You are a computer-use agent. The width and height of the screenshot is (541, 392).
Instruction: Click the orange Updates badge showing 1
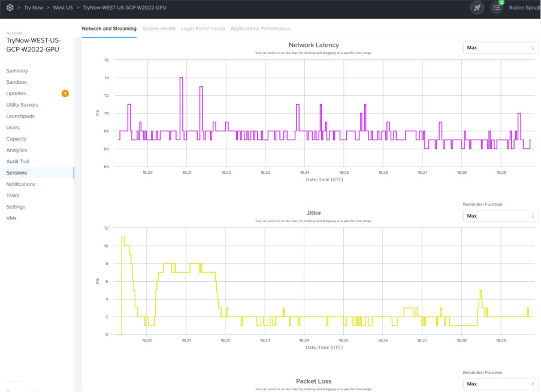(65, 94)
